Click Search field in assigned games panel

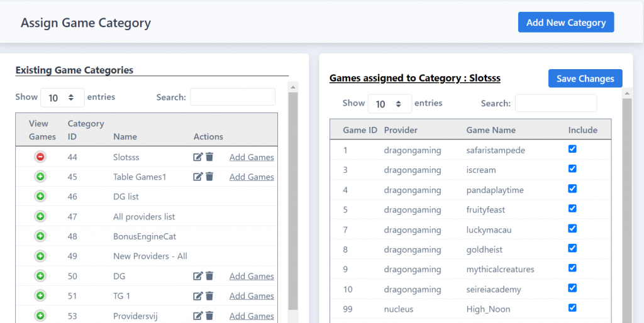[x=555, y=104]
